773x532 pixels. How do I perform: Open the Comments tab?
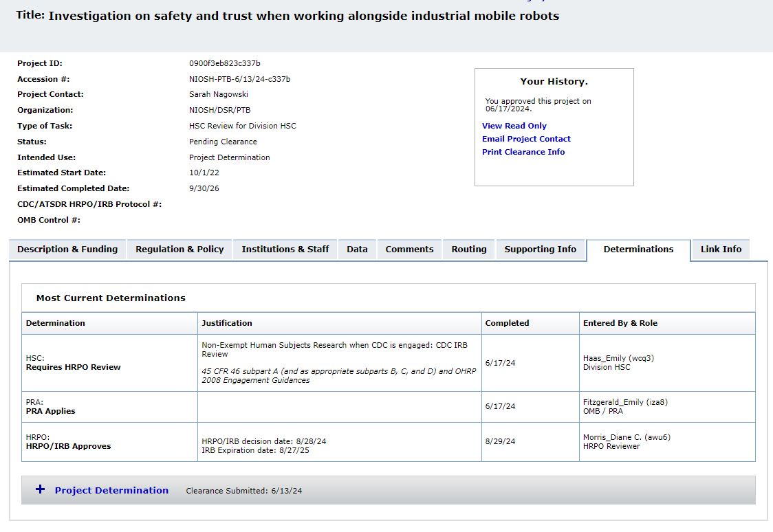409,250
